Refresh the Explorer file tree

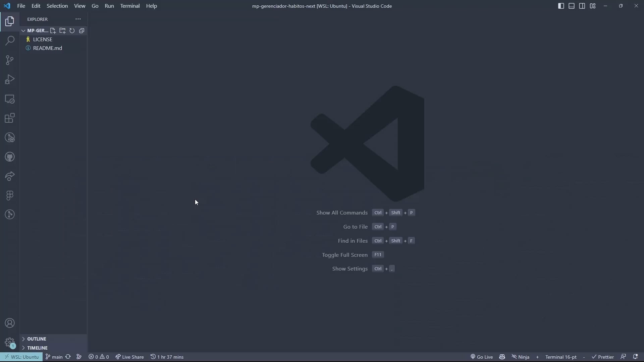(x=72, y=31)
